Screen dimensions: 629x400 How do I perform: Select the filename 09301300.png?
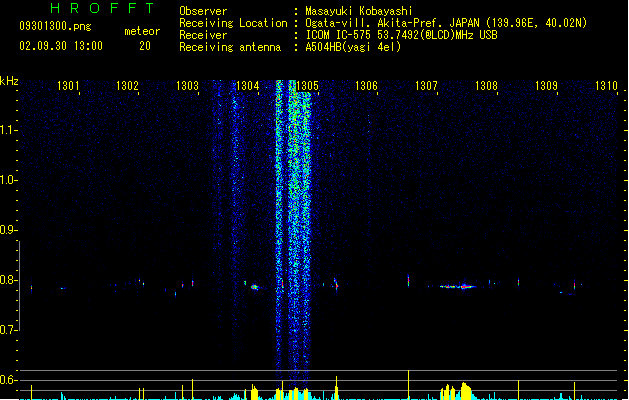[x=55, y=26]
